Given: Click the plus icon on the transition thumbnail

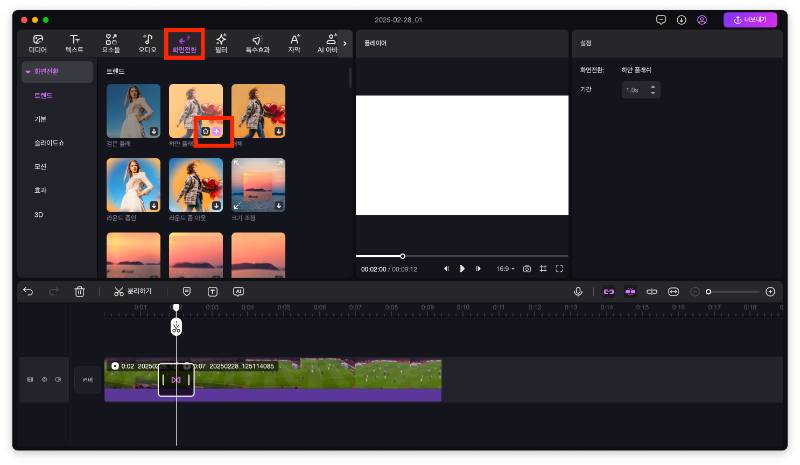Looking at the screenshot, I should tap(217, 131).
